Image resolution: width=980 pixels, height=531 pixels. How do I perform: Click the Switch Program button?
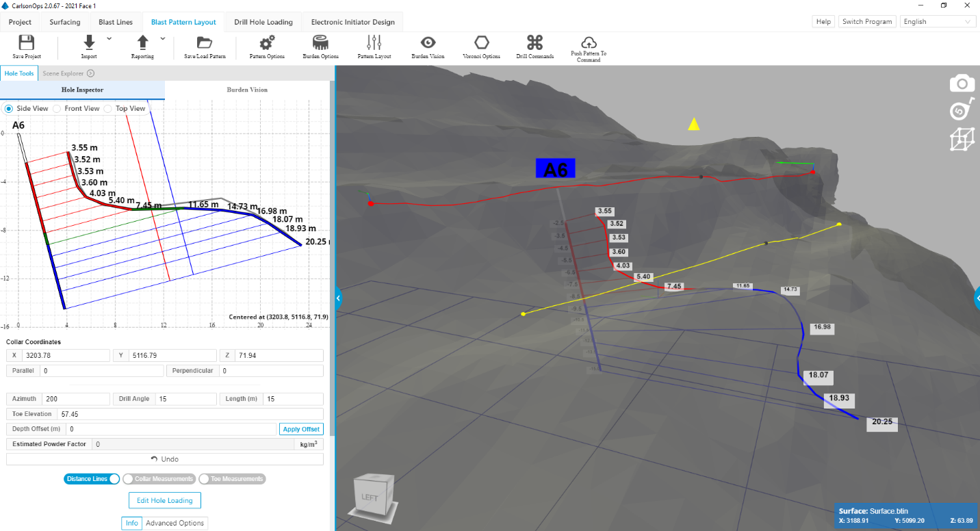pyautogui.click(x=867, y=22)
